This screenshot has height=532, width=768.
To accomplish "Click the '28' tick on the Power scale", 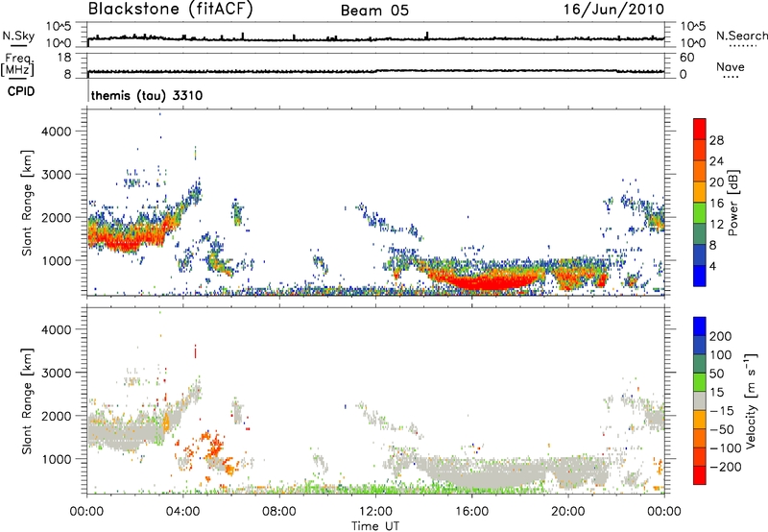I will coord(716,140).
